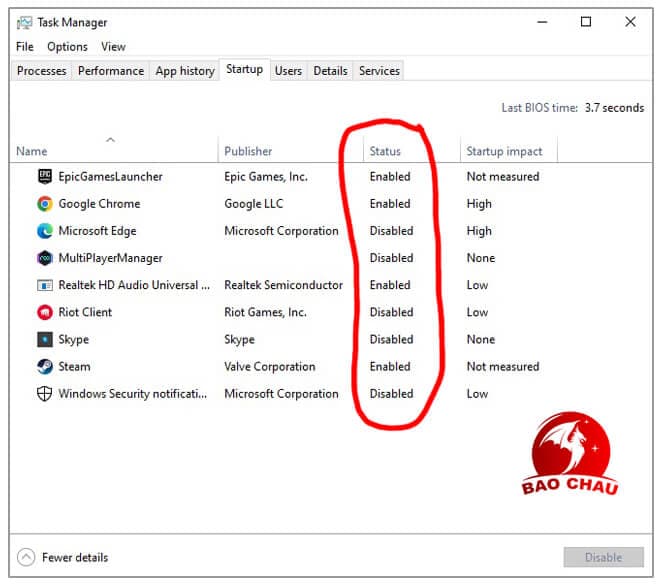Click High impact value for Google Chrome

pyautogui.click(x=479, y=204)
